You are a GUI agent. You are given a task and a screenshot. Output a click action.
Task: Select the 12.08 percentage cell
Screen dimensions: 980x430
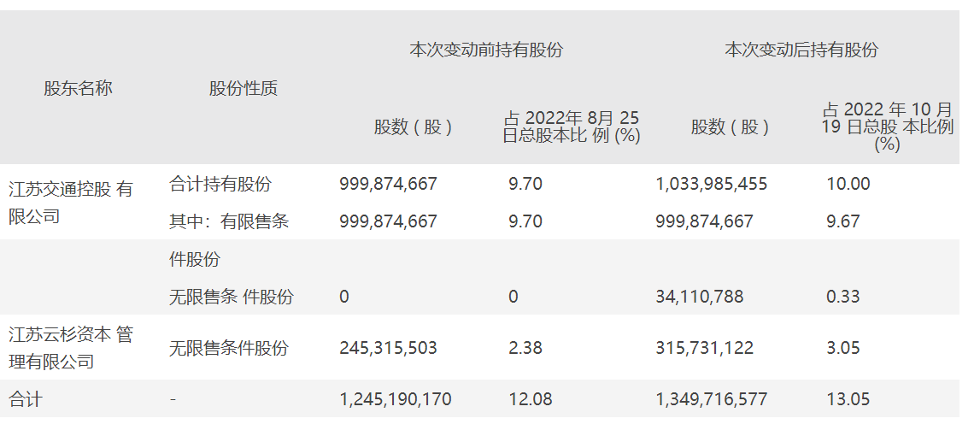point(531,399)
